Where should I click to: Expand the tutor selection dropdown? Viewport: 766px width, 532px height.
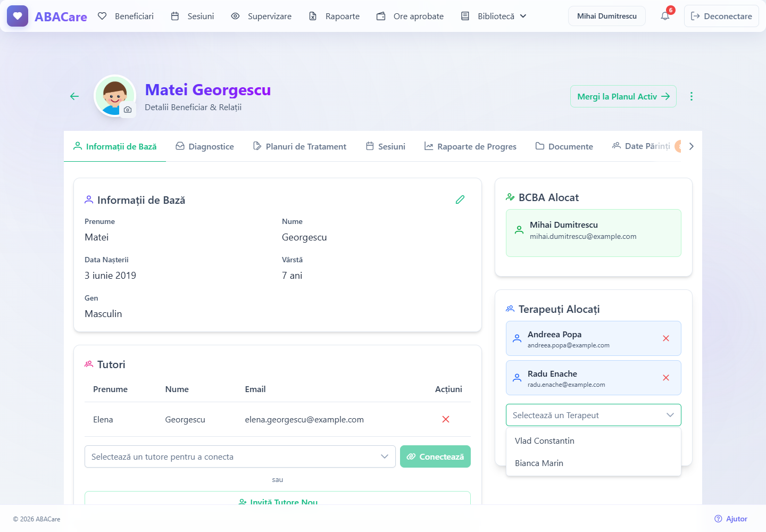pyautogui.click(x=240, y=456)
